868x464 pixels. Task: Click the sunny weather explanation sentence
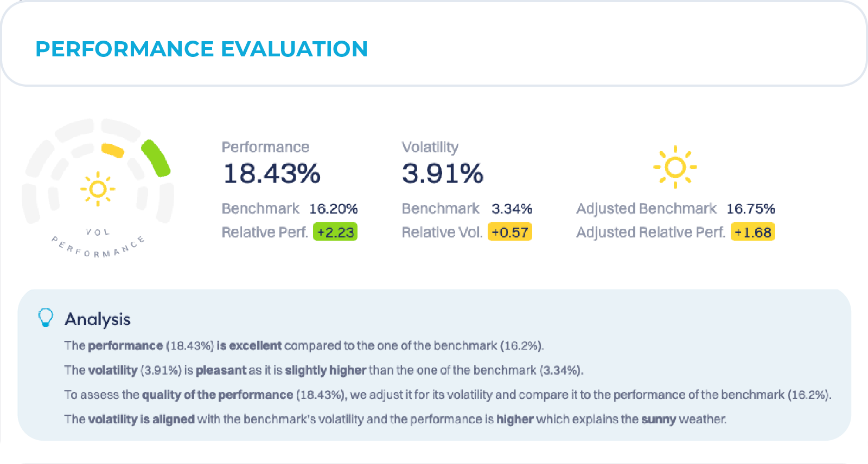[x=395, y=419]
